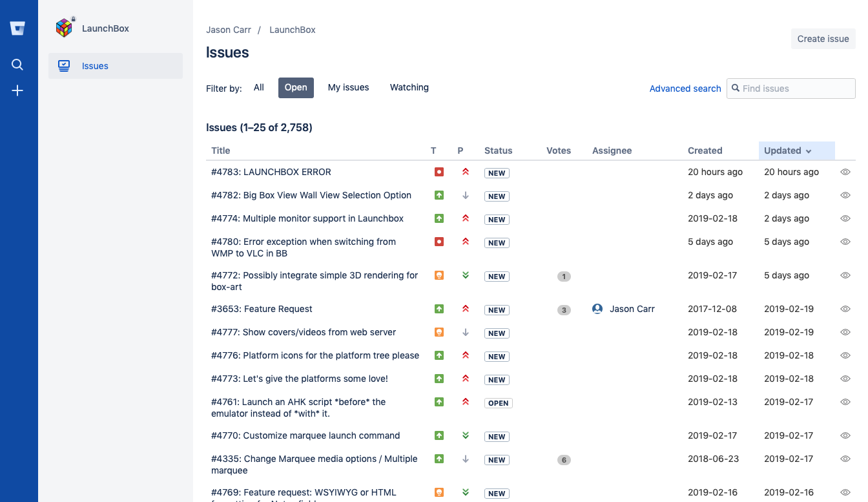This screenshot has width=868, height=502.
Task: Click the NEW status badge for #4783
Action: (x=497, y=173)
